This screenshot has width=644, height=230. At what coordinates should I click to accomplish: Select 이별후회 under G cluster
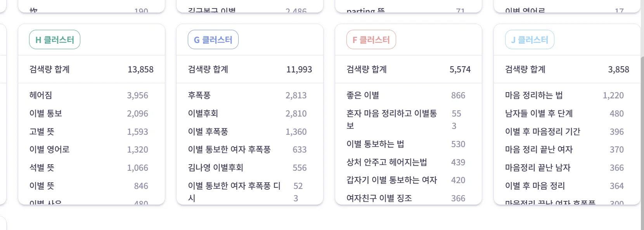tap(201, 113)
